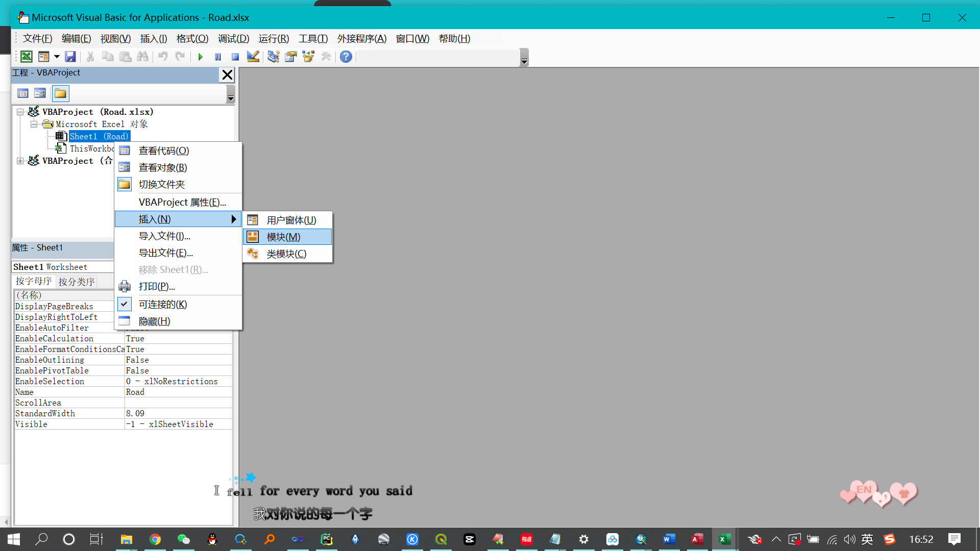Viewport: 980px width, 551px height.
Task: Run macro with the green play icon
Action: tap(201, 57)
